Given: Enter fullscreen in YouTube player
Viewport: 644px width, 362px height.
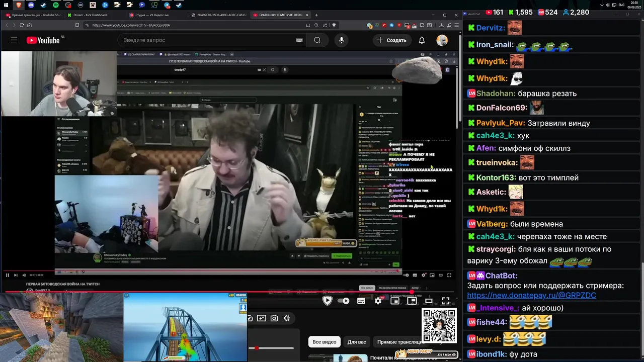Looking at the screenshot, I should [x=446, y=301].
